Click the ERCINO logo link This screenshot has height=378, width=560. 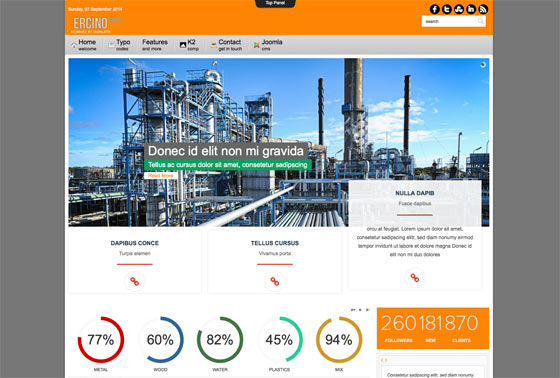point(96,24)
